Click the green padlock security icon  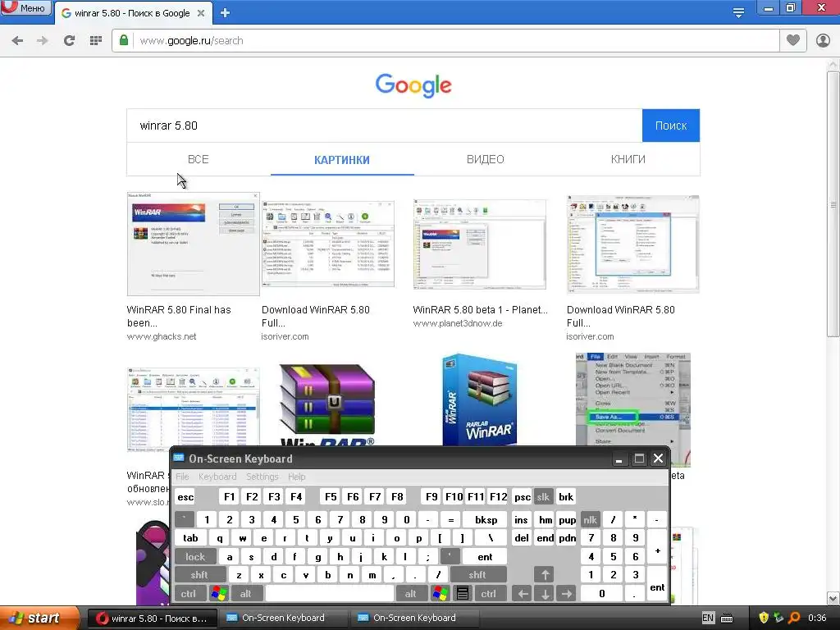[x=124, y=40]
